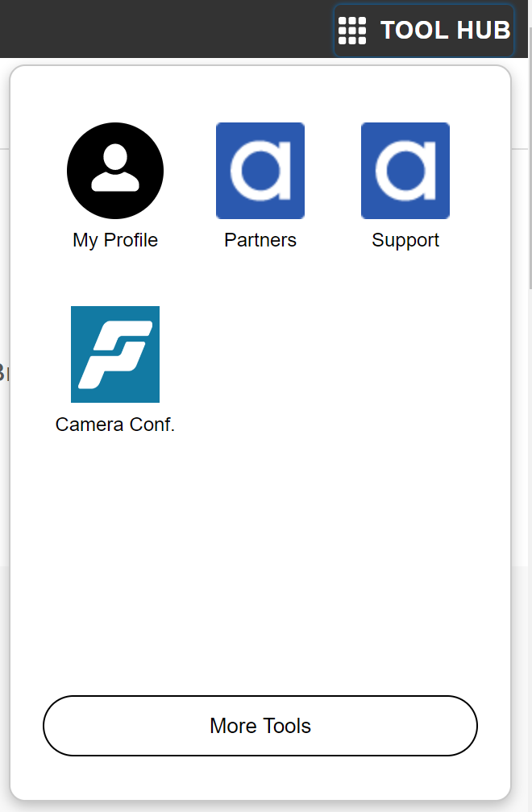Select the black circular profile avatar
This screenshot has height=812, width=532.
[x=114, y=170]
